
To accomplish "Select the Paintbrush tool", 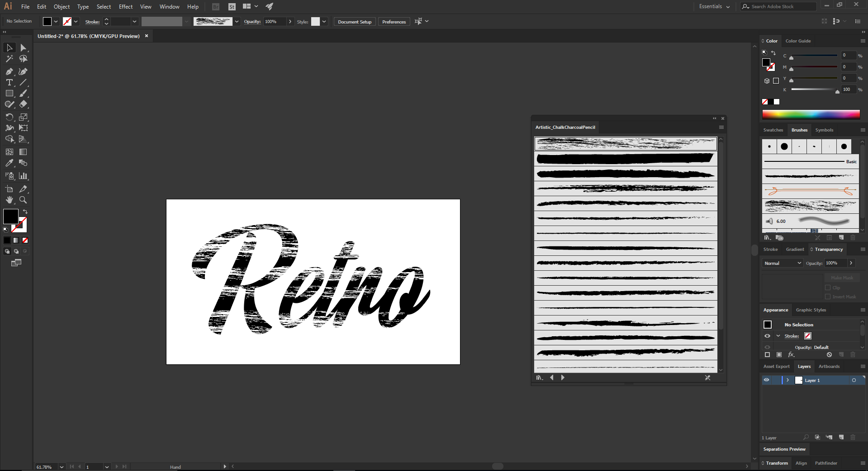I will coord(23,93).
